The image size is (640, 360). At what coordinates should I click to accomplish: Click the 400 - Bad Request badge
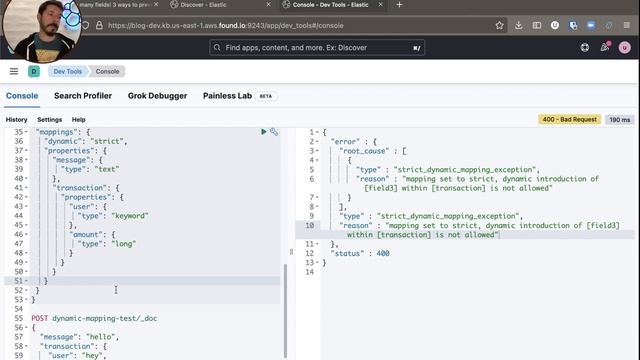[x=569, y=120]
